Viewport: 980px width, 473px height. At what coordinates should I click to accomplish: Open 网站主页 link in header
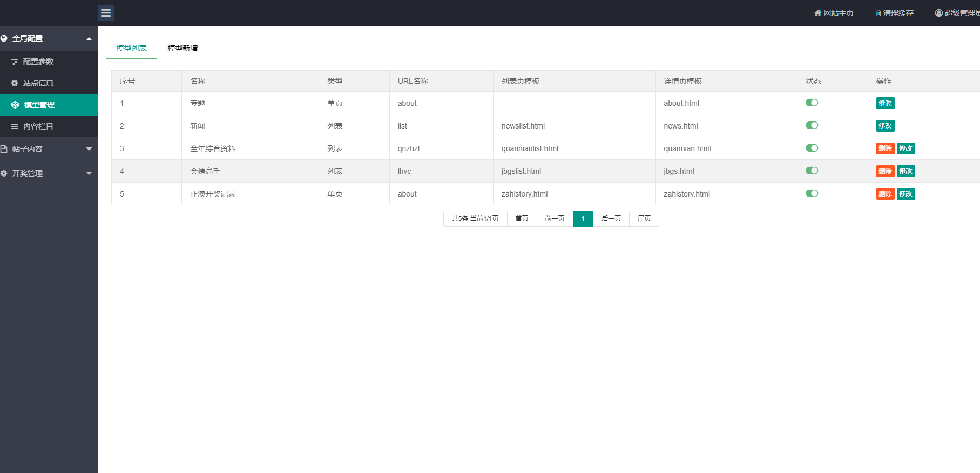pos(834,13)
